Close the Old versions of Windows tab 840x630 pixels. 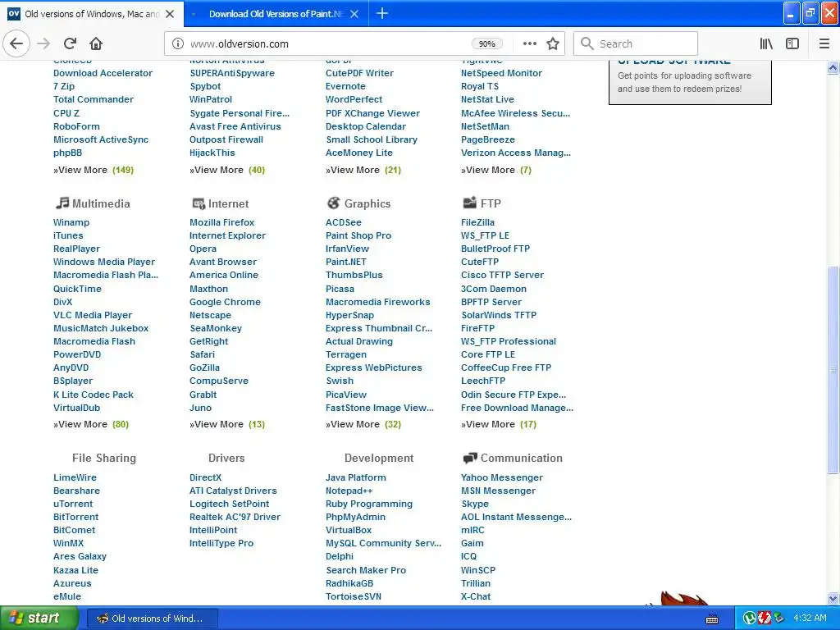coord(170,14)
